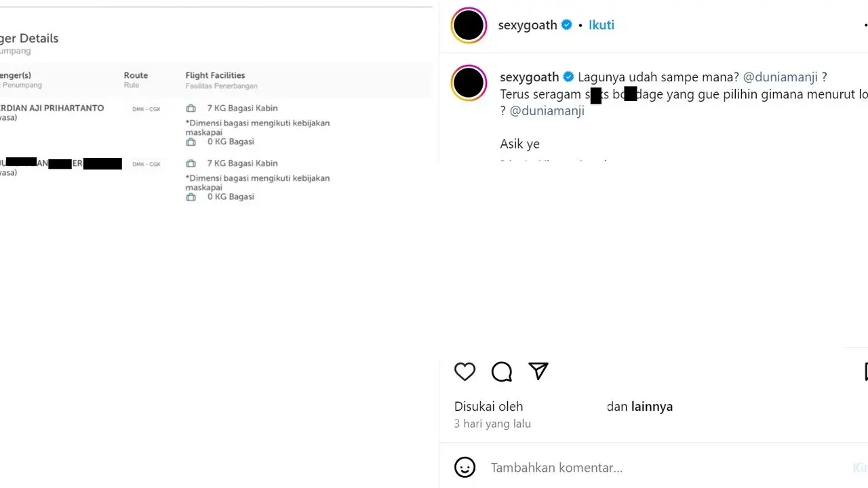Open the post options menu at top right

pyautogui.click(x=865, y=24)
